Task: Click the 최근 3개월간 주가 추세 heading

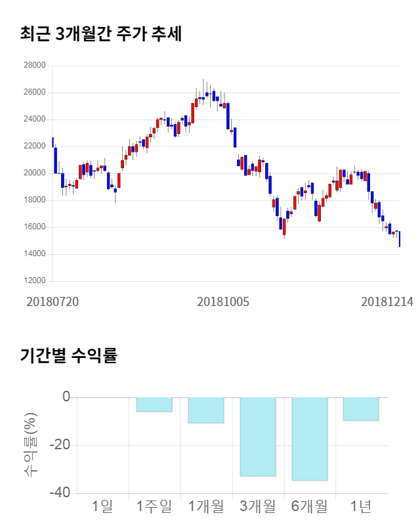Action: pyautogui.click(x=100, y=34)
